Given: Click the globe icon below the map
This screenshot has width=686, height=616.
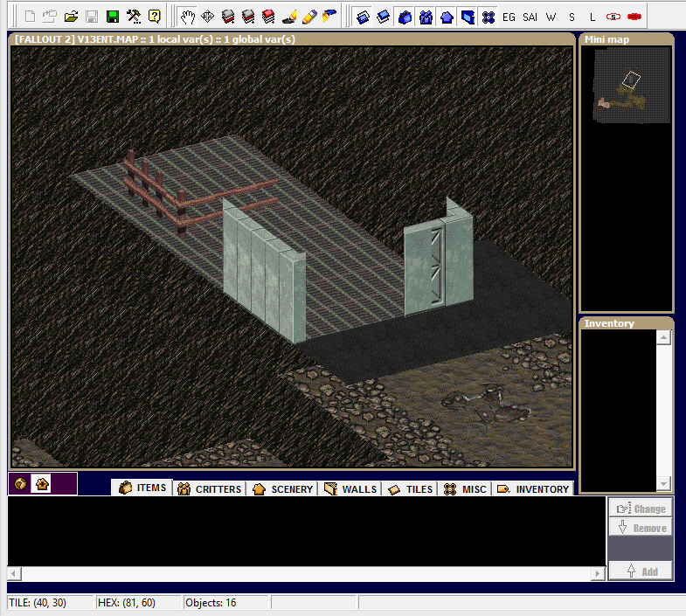Looking at the screenshot, I should [20, 484].
